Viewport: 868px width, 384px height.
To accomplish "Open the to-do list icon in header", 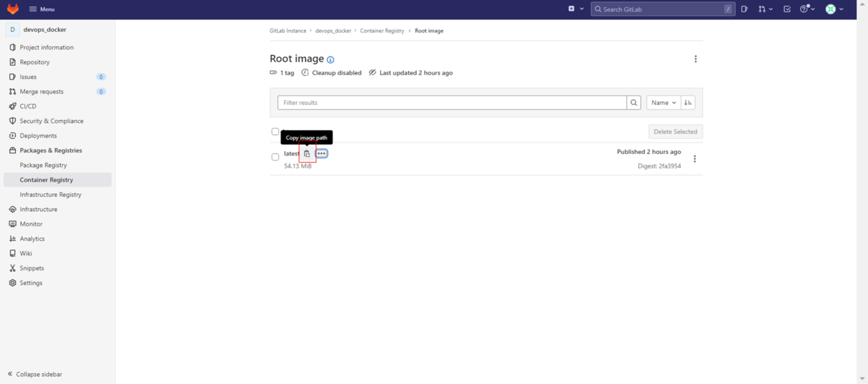I will pyautogui.click(x=787, y=9).
